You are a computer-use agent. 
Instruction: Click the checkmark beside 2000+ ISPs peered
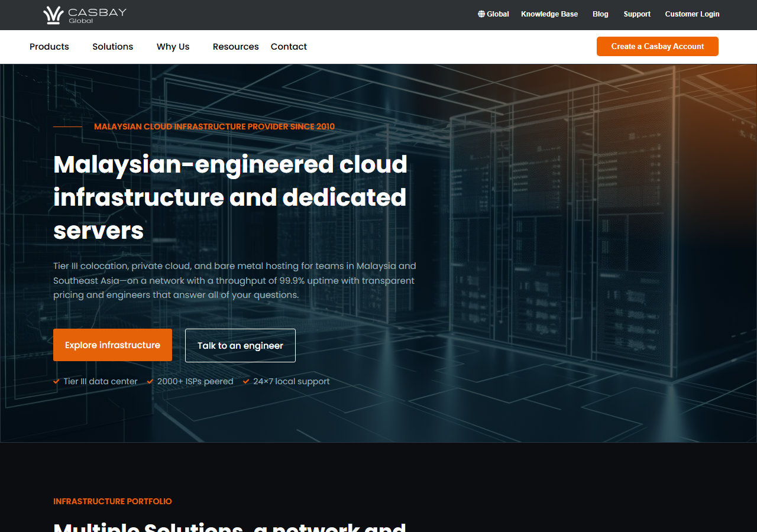click(150, 382)
